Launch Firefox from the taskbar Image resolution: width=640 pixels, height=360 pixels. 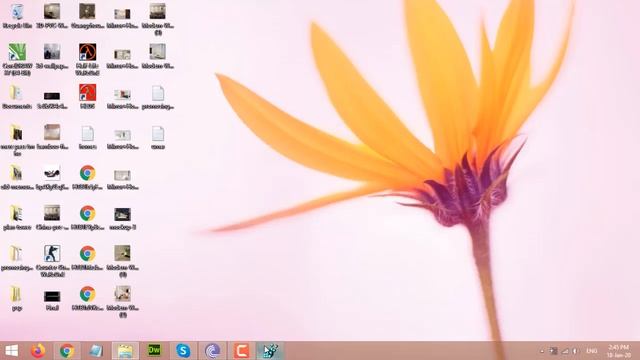(38, 351)
